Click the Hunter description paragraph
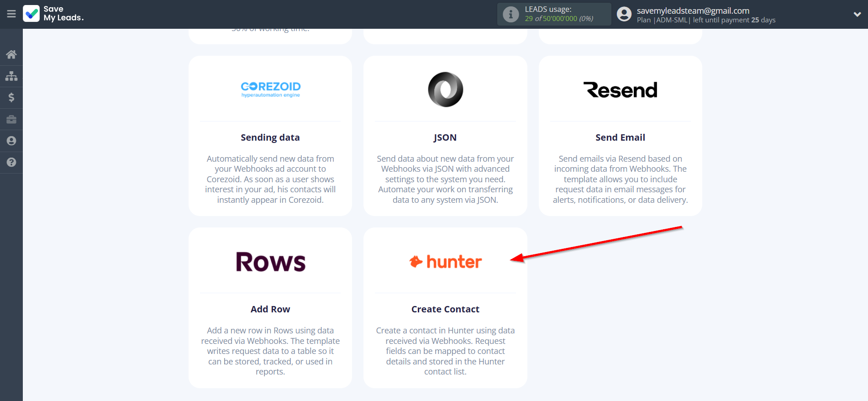 445,351
